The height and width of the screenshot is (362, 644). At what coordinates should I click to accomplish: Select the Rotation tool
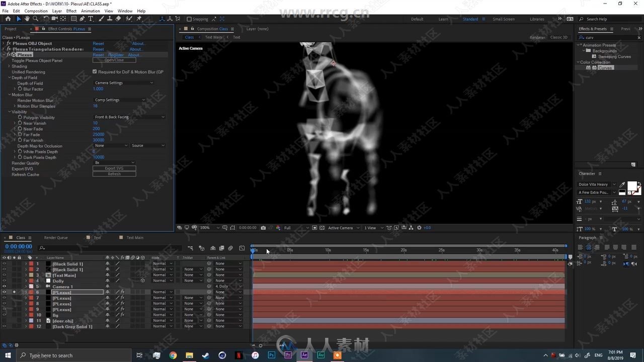pyautogui.click(x=46, y=19)
